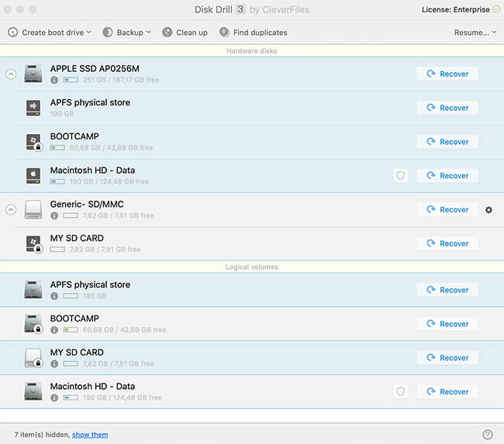Click the Clean up toolbar button

click(x=185, y=33)
